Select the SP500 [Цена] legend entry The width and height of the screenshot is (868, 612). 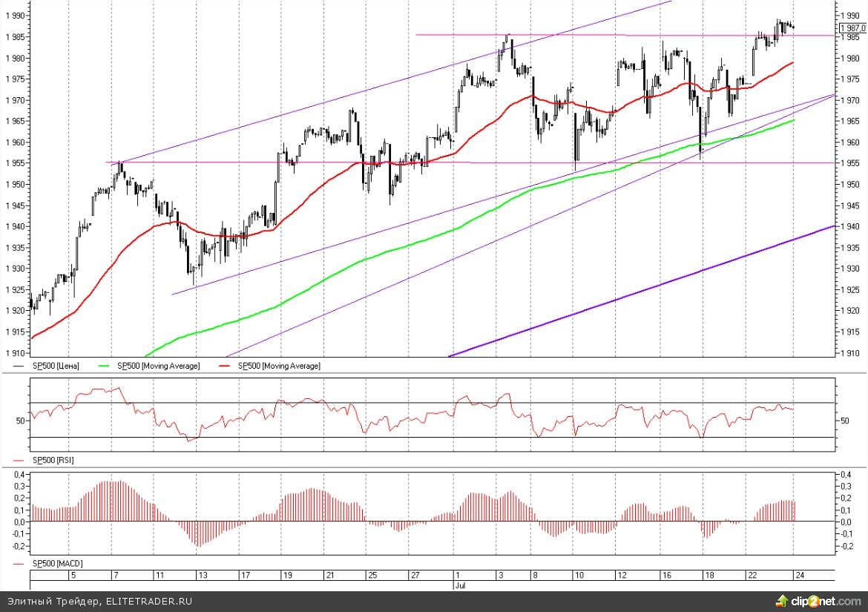(x=56, y=366)
